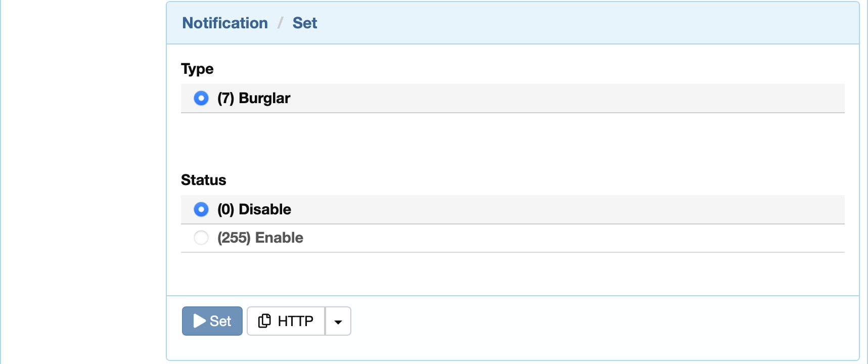Click empty area of the Enable option row
Viewport: 868px width, 364px height.
click(x=556, y=238)
